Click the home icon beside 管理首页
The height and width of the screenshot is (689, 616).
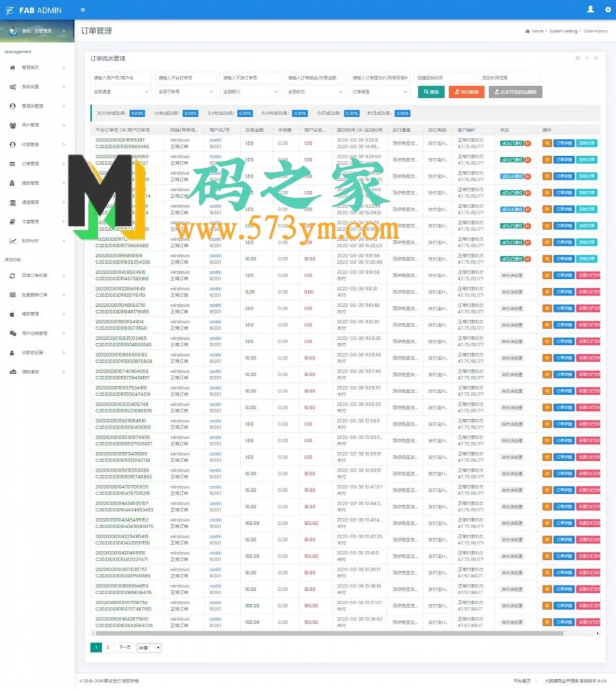[12, 68]
